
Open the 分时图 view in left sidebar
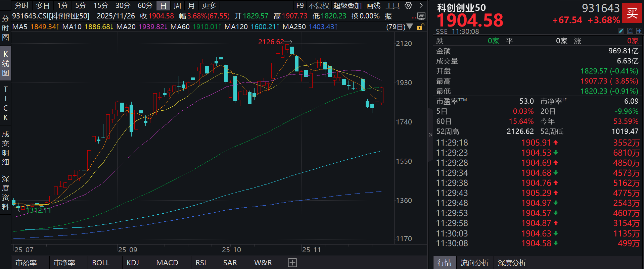[5, 28]
